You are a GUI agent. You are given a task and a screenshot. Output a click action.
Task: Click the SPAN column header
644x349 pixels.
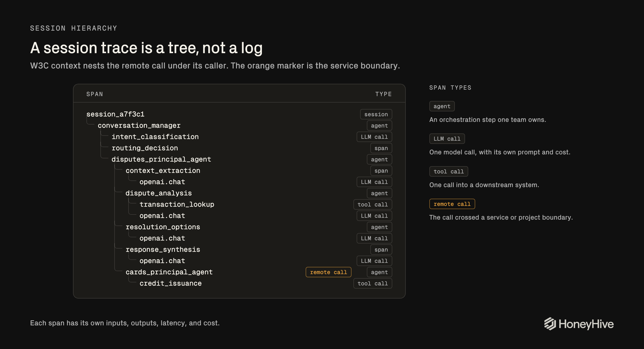tap(95, 94)
